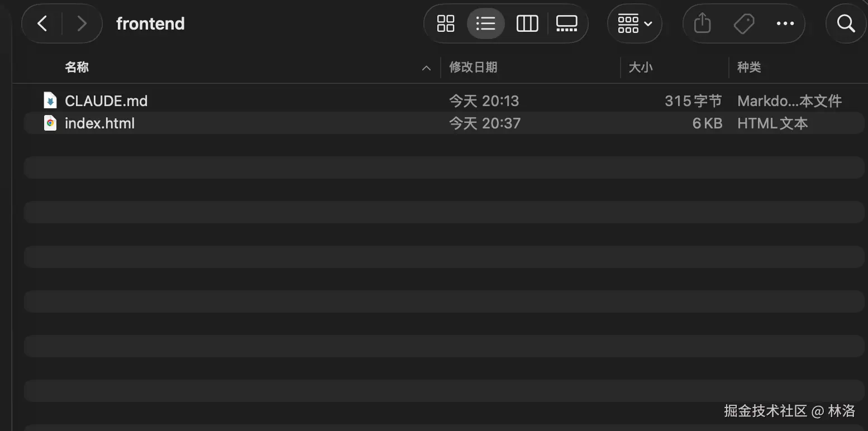Viewport: 868px width, 431px height.
Task: Sort files by 修改日期 column
Action: (x=473, y=68)
